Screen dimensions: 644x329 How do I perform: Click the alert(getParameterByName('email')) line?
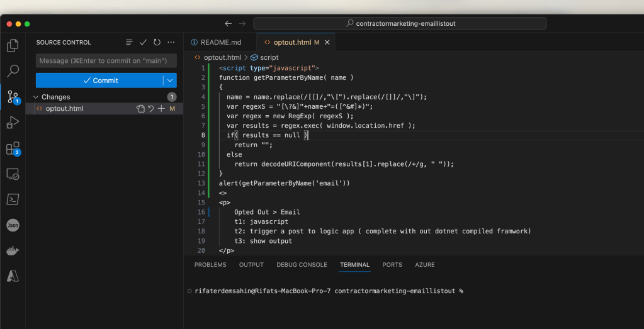pos(284,183)
